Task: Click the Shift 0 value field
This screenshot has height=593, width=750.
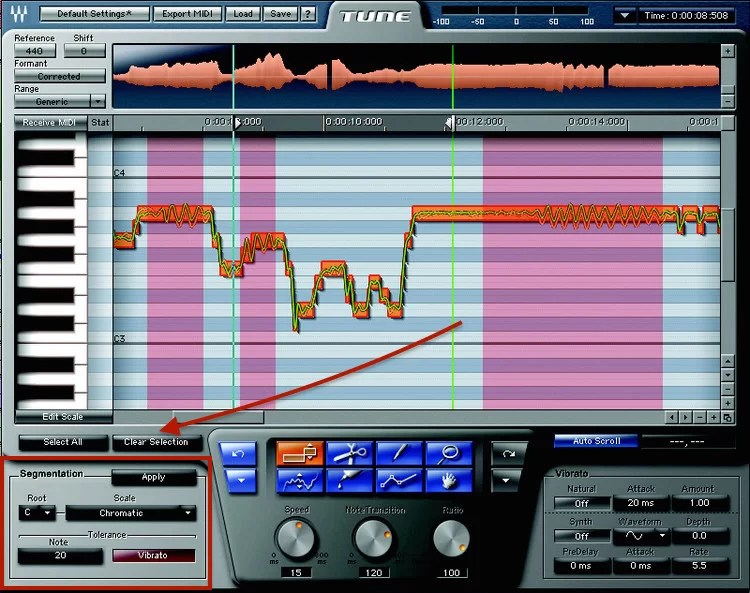Action: 84,51
